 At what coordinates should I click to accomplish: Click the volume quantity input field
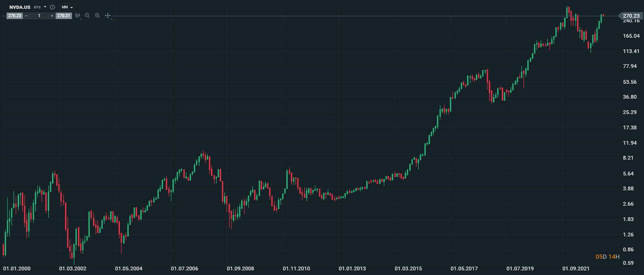pyautogui.click(x=39, y=15)
